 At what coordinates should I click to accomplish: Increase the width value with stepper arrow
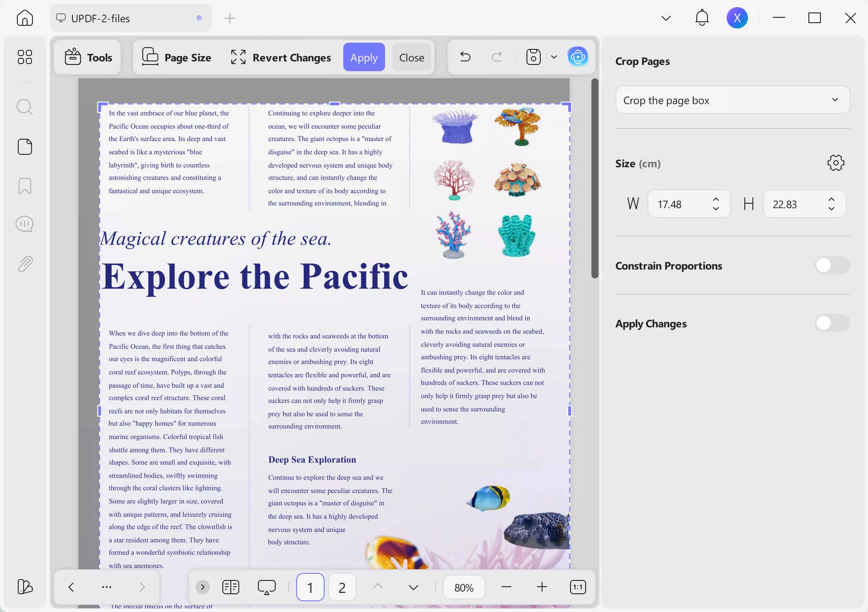click(716, 200)
